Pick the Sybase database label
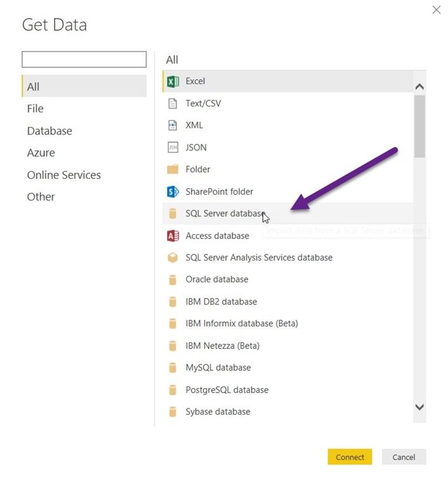Screen dimensions: 448x487 click(218, 412)
